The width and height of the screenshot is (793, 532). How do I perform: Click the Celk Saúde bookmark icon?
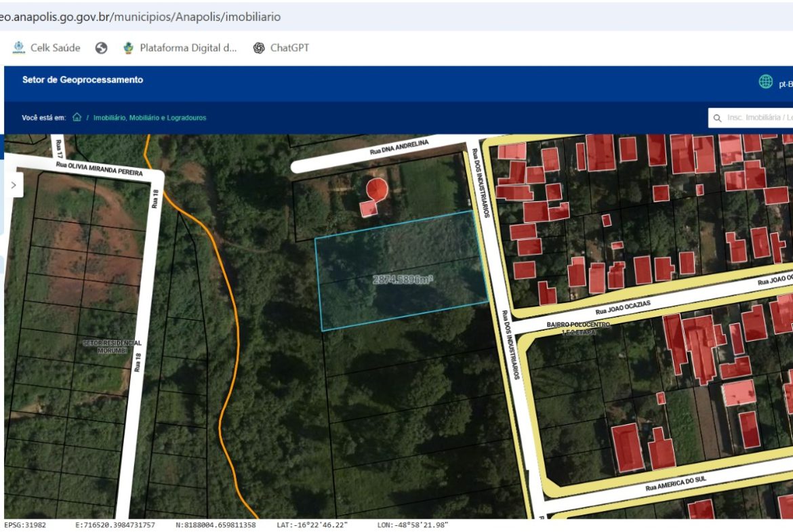19,48
